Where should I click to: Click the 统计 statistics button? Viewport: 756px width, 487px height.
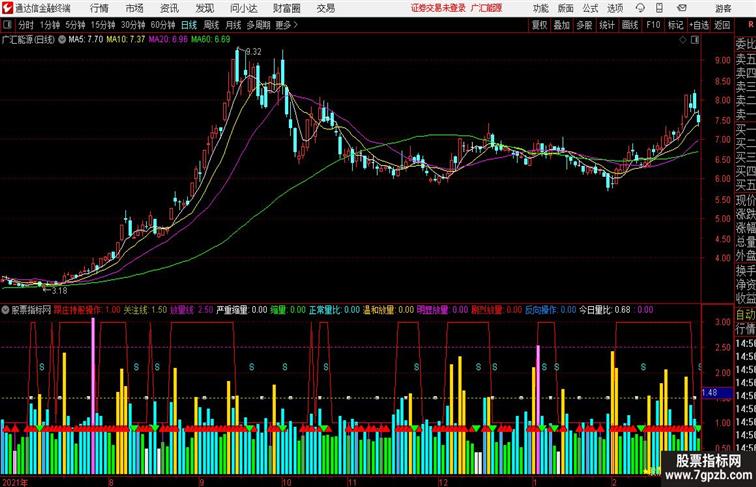[607, 25]
